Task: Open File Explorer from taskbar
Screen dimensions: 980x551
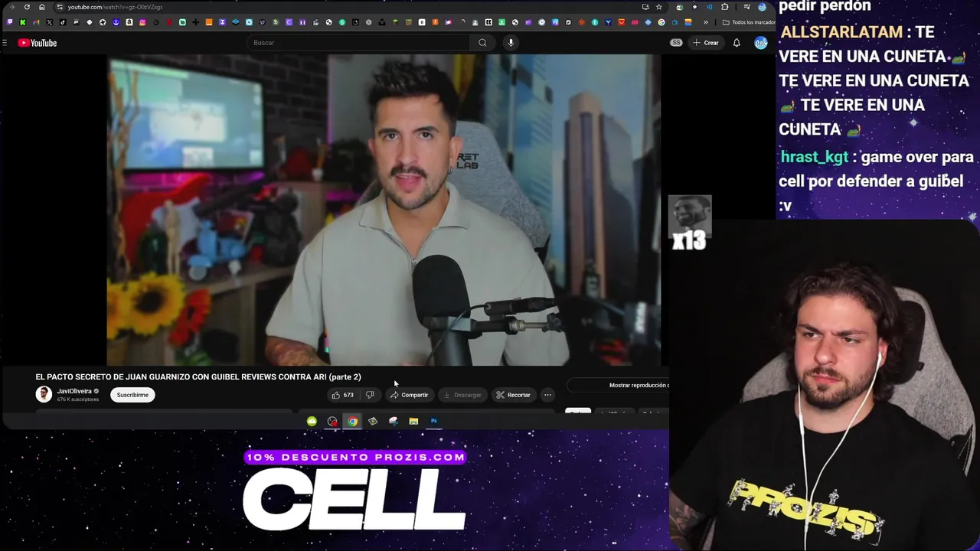Action: pos(413,421)
